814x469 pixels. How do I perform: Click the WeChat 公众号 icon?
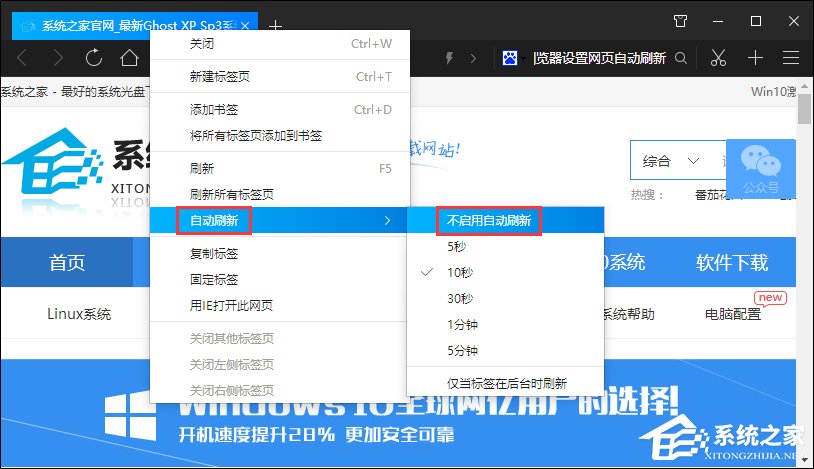(x=761, y=169)
